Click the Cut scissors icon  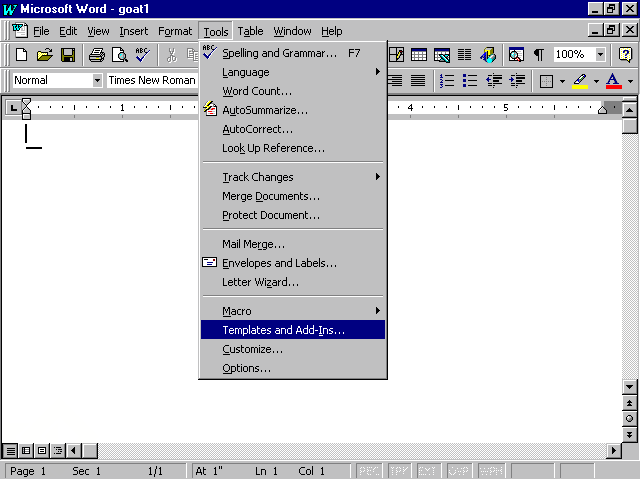pyautogui.click(x=172, y=54)
